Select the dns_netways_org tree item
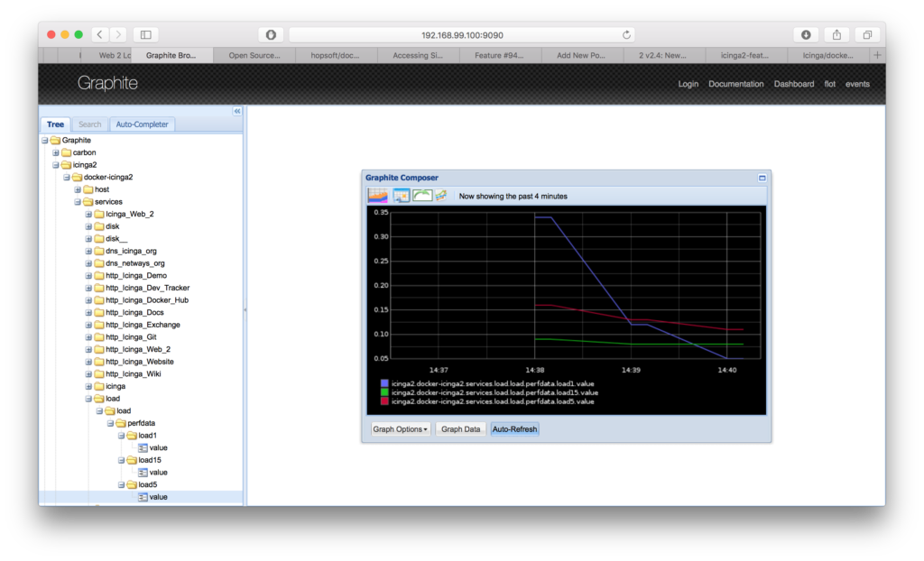This screenshot has width=924, height=561. click(135, 263)
